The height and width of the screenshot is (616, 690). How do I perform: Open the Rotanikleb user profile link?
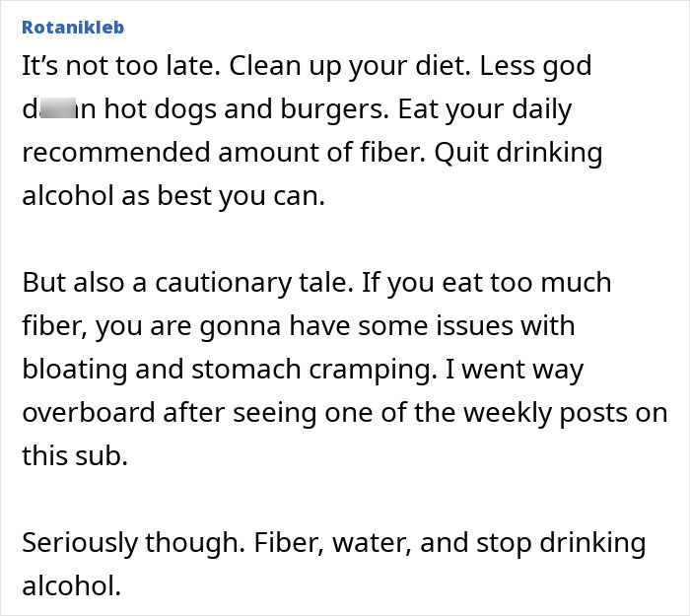click(x=73, y=28)
